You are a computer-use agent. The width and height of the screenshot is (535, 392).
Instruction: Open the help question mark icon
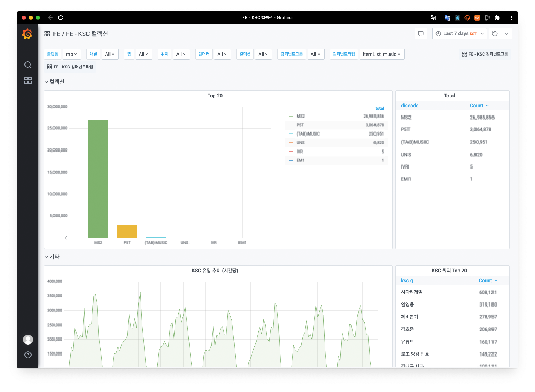(28, 355)
